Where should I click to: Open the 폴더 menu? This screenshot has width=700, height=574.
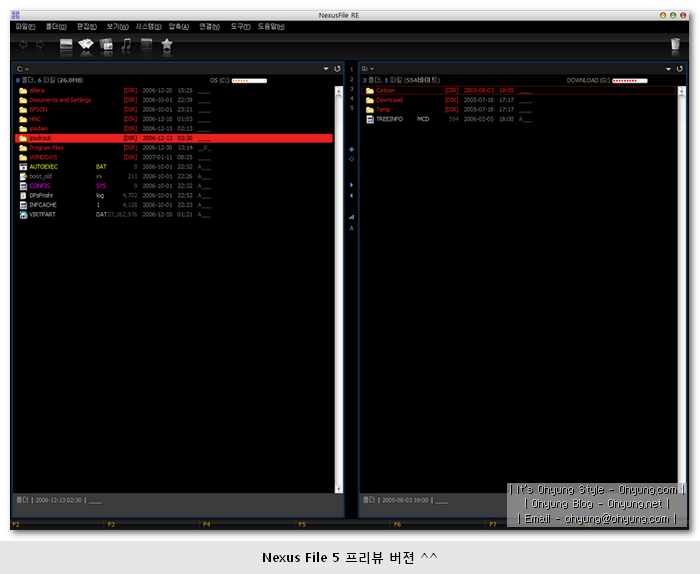(x=56, y=27)
